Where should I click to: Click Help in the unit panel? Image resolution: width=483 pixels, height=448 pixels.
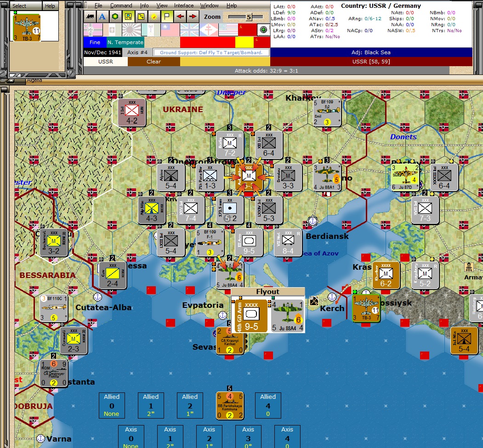point(50,6)
